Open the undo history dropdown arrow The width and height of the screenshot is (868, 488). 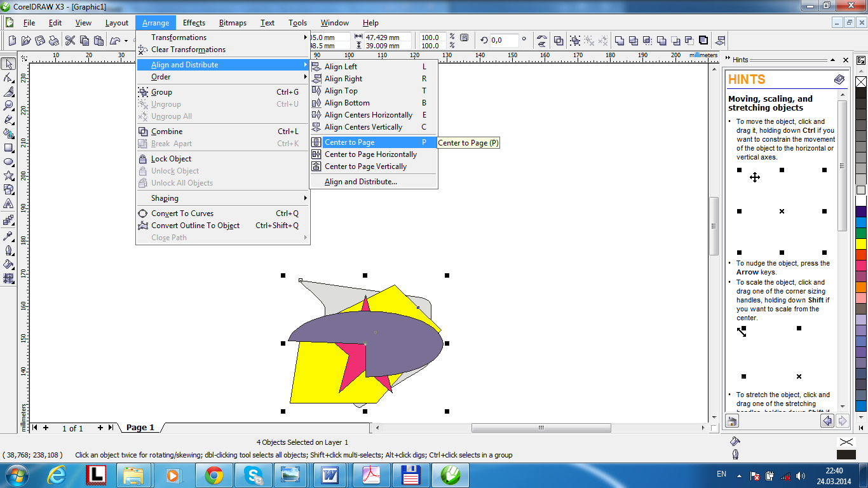click(x=126, y=41)
